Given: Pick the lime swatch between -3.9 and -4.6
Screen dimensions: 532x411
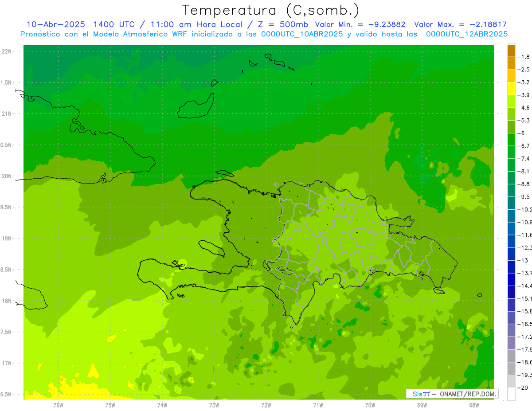Looking at the screenshot, I should pos(512,102).
